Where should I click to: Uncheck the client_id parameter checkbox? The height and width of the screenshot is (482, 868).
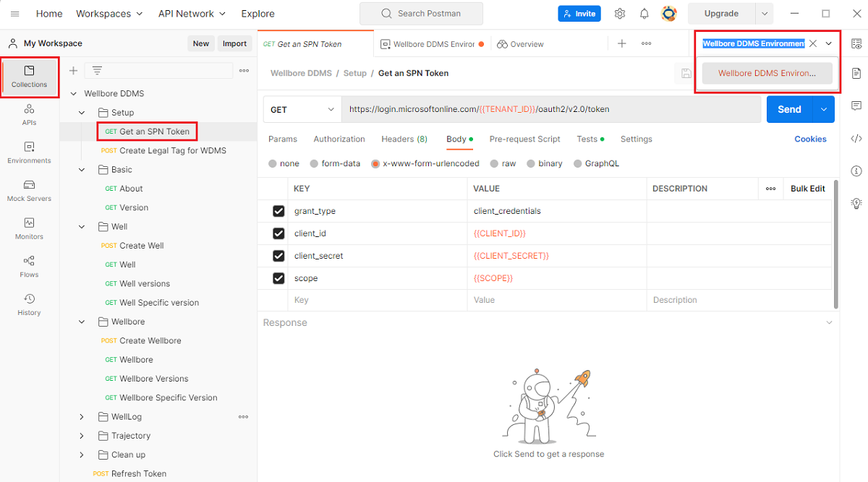pyautogui.click(x=278, y=233)
